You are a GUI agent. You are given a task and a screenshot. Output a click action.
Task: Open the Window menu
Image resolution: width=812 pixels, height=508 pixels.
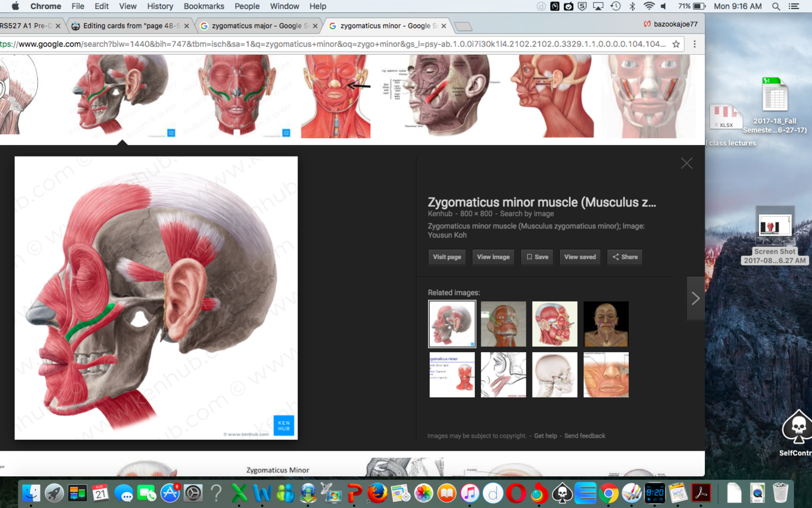tap(284, 6)
